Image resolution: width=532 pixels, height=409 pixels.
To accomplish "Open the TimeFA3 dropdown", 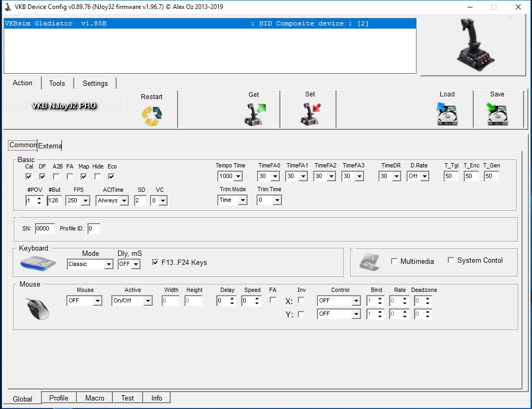I will pyautogui.click(x=360, y=176).
